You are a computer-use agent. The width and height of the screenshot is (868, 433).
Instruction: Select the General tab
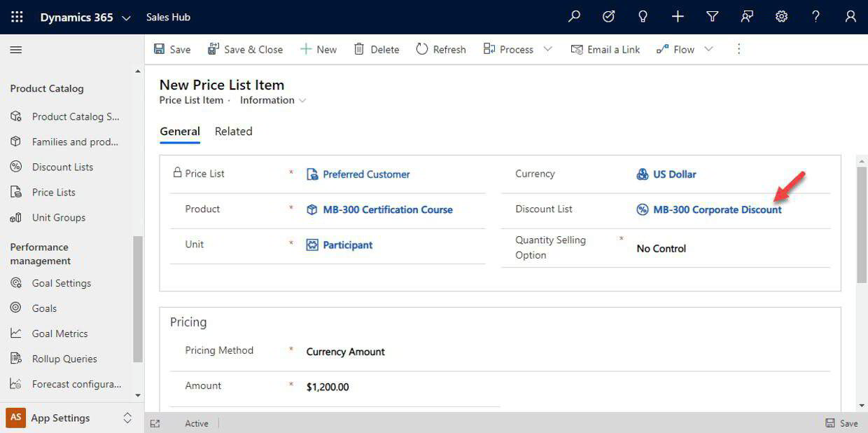(x=180, y=131)
